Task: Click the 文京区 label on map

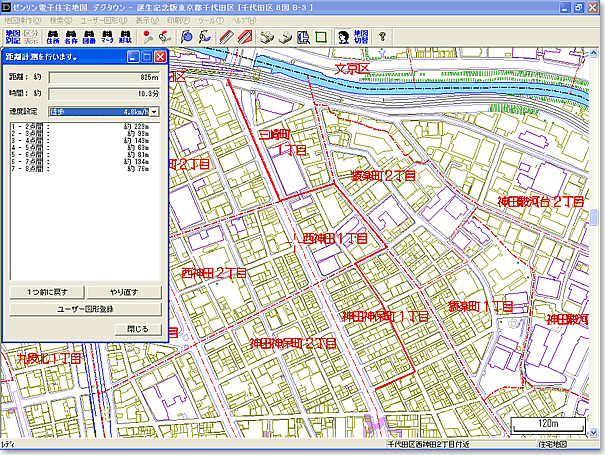Action: pyautogui.click(x=352, y=69)
